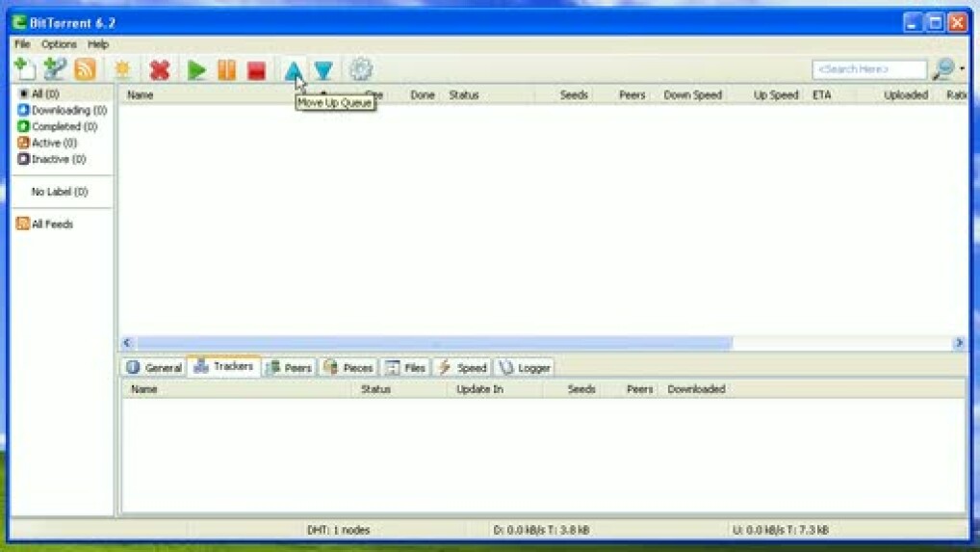This screenshot has height=552, width=980.
Task: Click the horizontal scrollbar right arrow
Action: tap(958, 343)
